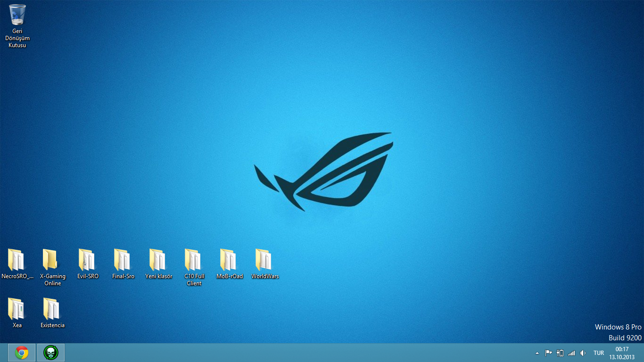Select the Yeni klasör folder icon
Screen dimensions: 644x362
click(158, 260)
